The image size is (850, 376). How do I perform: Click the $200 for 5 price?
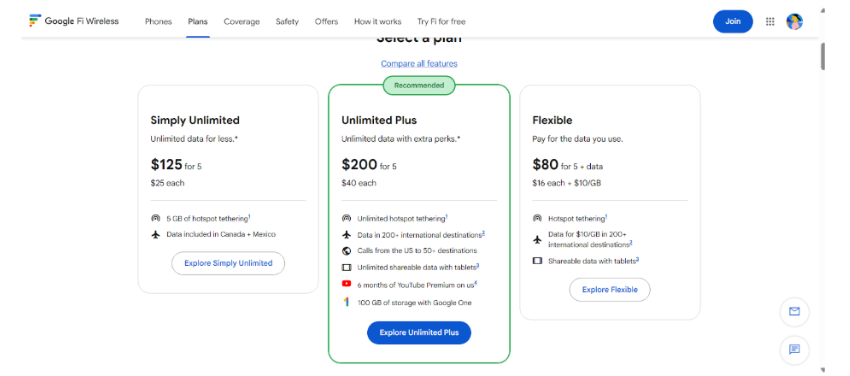pos(369,164)
